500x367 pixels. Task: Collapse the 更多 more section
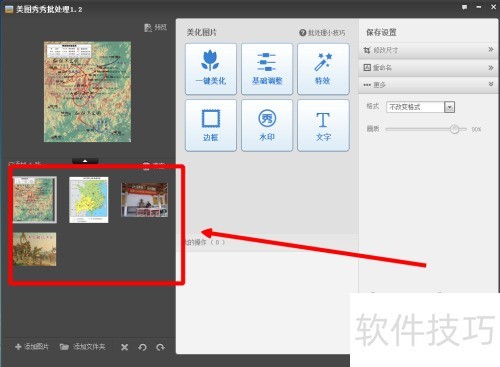pyautogui.click(x=428, y=85)
